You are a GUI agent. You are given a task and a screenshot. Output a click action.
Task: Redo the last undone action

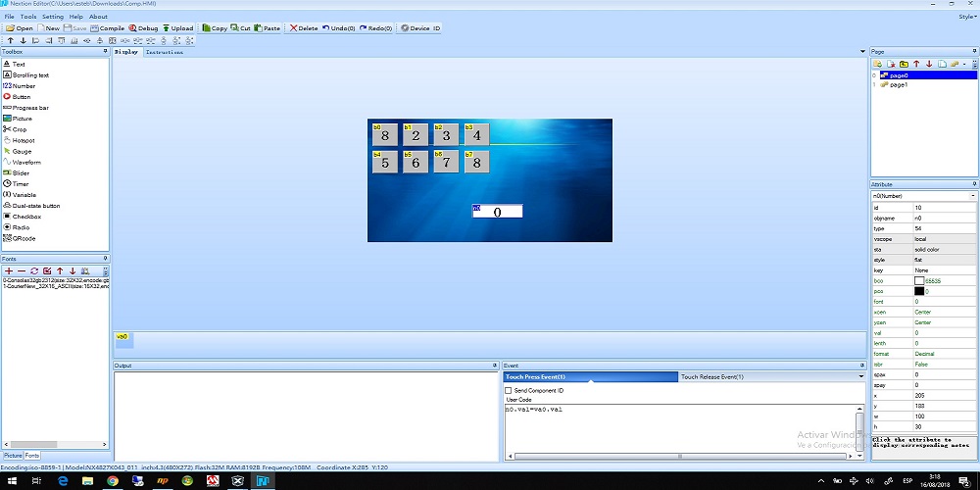coord(375,28)
